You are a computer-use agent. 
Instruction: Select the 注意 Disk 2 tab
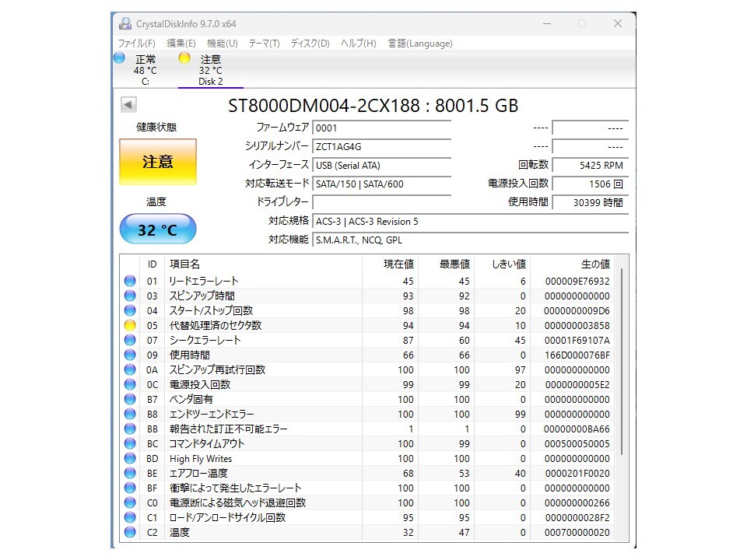coord(211,69)
